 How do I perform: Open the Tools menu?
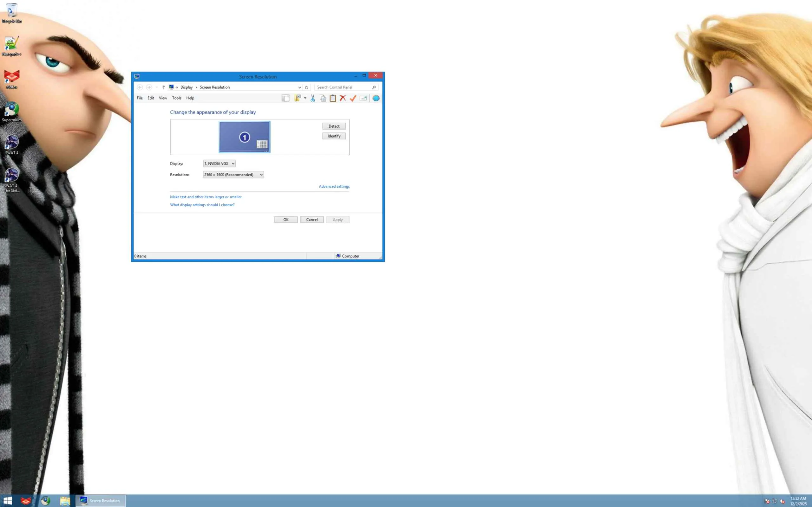(176, 98)
